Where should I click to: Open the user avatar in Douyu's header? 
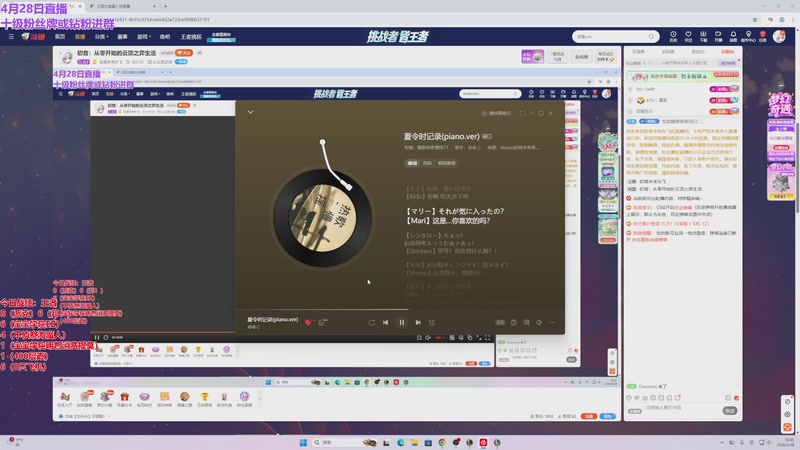click(x=779, y=36)
